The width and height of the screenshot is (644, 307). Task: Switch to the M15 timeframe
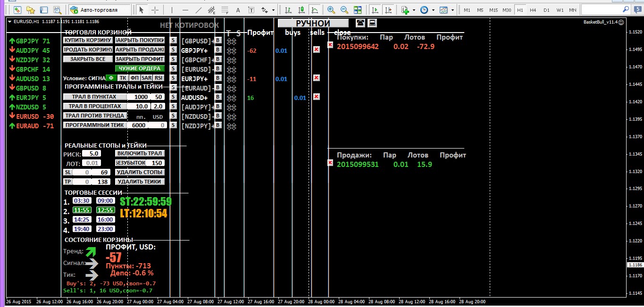[493, 9]
